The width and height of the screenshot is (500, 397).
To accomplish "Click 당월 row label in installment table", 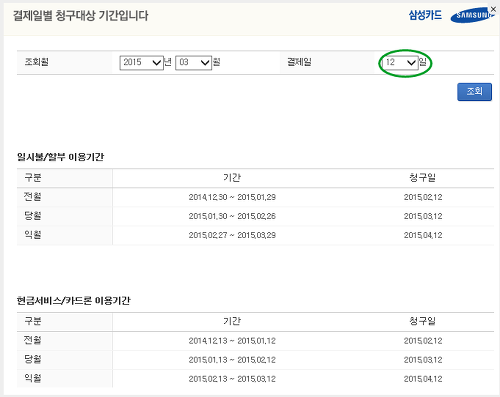I will pos(33,216).
